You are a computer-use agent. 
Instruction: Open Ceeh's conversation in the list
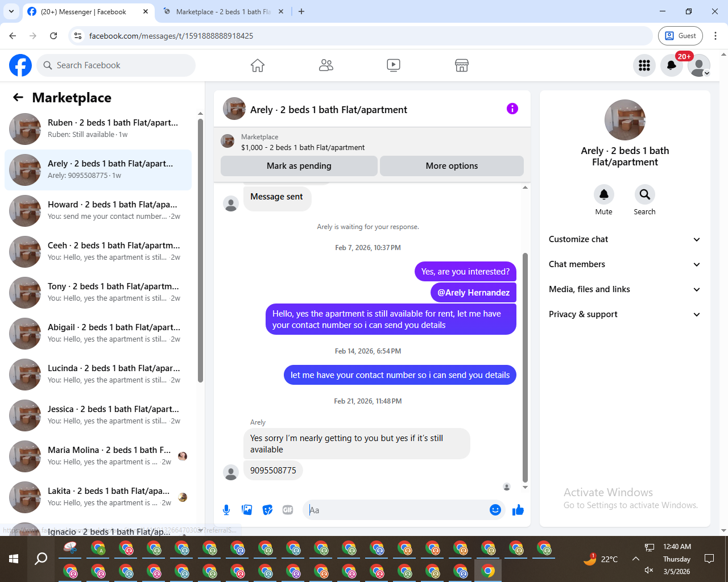(x=98, y=252)
